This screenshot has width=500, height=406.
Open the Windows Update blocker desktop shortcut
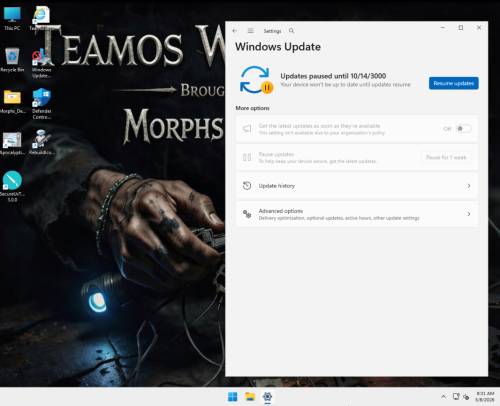pyautogui.click(x=41, y=63)
